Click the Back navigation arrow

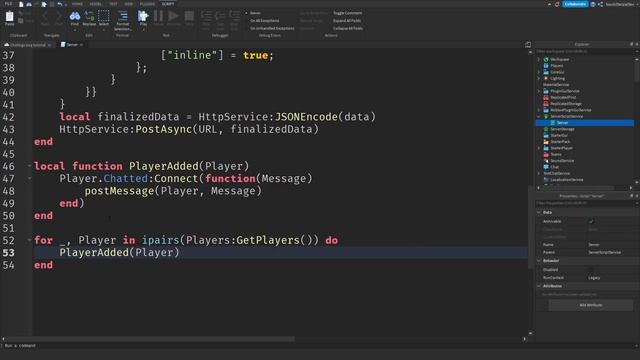pyautogui.click(x=45, y=16)
